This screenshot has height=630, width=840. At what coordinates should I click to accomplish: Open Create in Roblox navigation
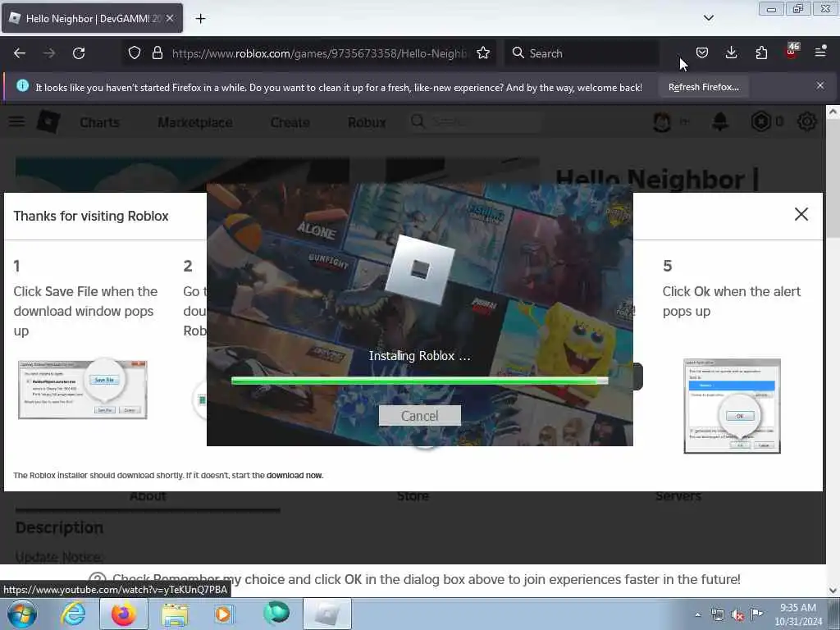290,123
